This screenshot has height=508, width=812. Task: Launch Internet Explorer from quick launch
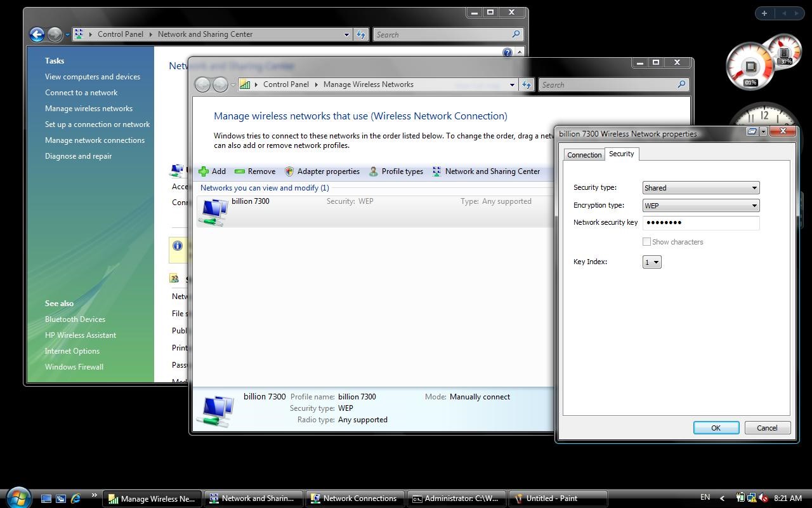click(75, 498)
